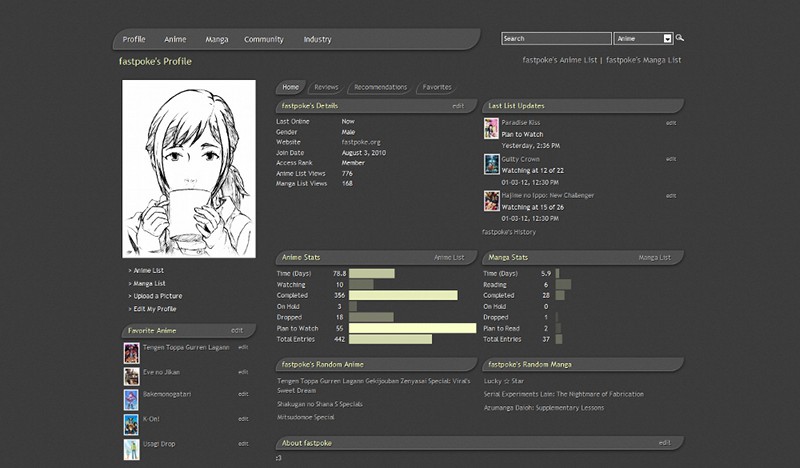This screenshot has width=800, height=468.
Task: Click the Eve no Jikan favorite thumbnail
Action: click(131, 376)
